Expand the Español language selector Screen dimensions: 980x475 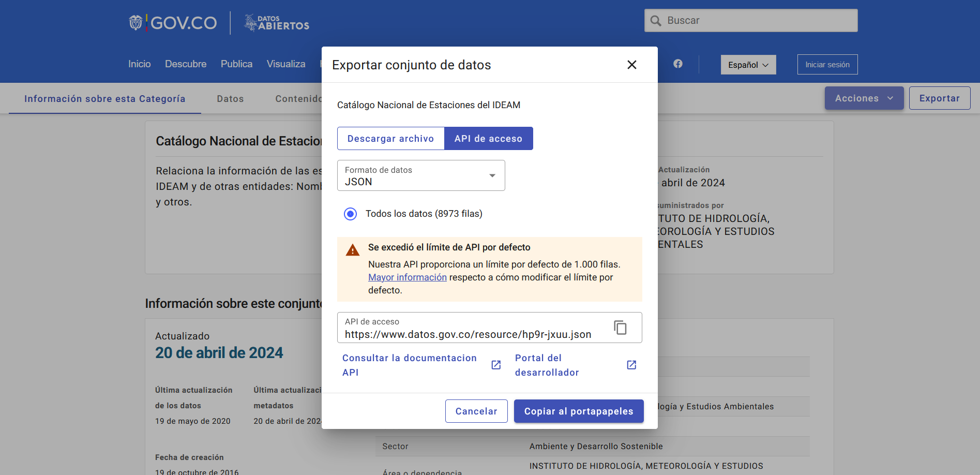point(748,65)
